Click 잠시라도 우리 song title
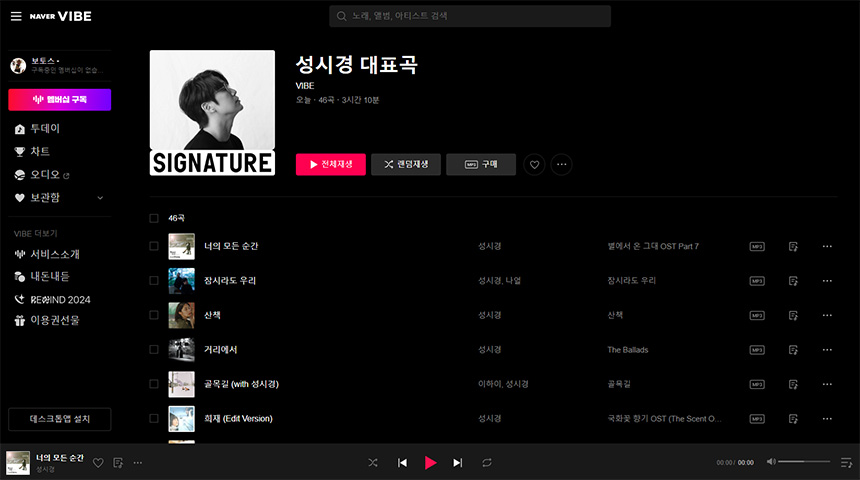The height and width of the screenshot is (480, 860). coord(230,281)
